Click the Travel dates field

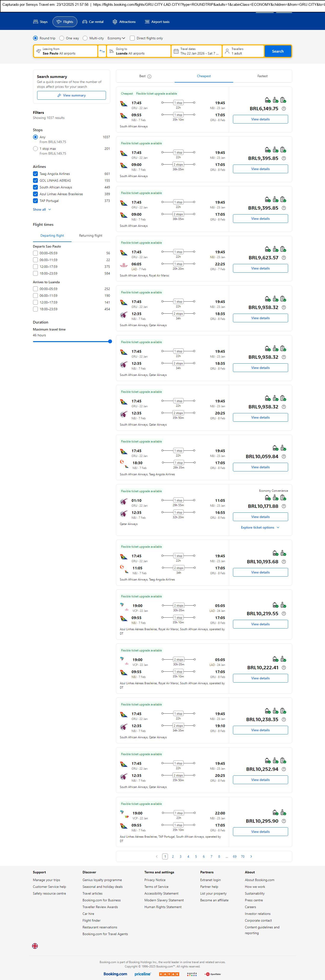click(196, 51)
